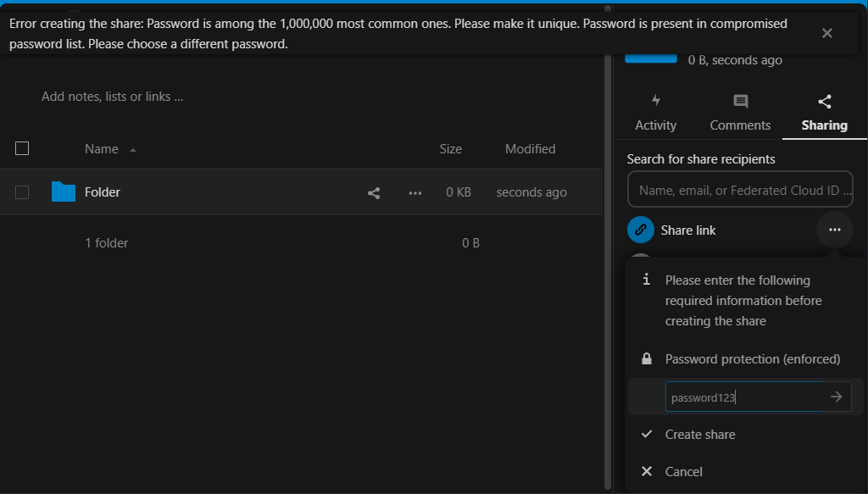Click the Sharing tab share icon
This screenshot has width=868, height=494.
tap(825, 101)
